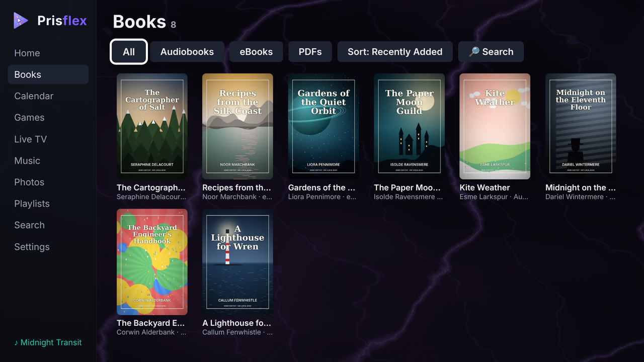
Task: Navigate to Photos
Action: [48, 182]
